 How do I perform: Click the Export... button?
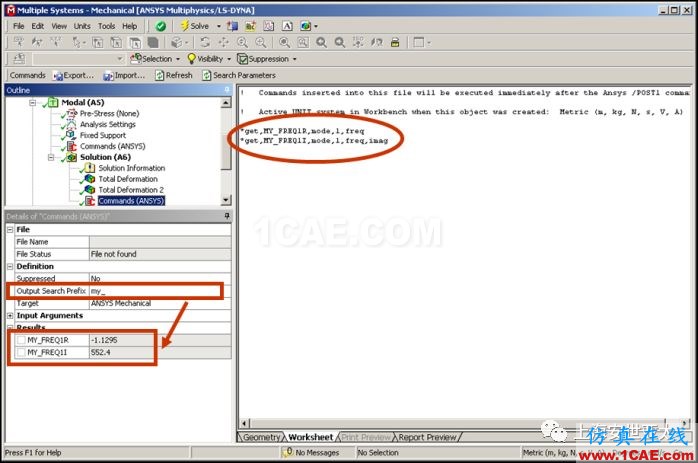point(73,76)
